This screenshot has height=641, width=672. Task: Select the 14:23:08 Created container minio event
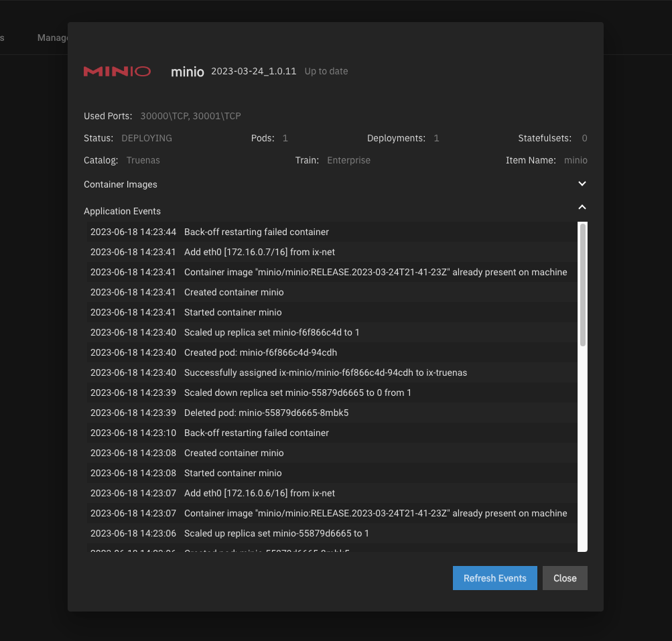[332, 453]
